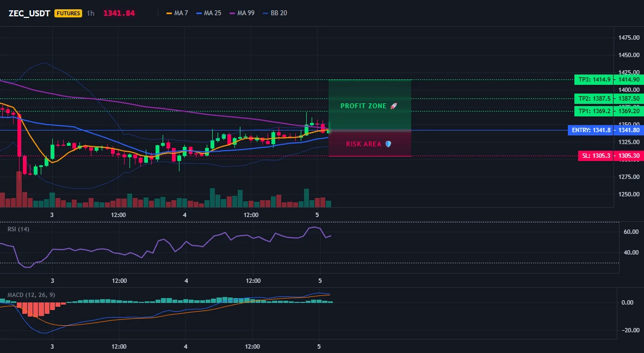Toggle the MA 99 purple legend marker
This screenshot has width=644, height=353.
[x=232, y=13]
